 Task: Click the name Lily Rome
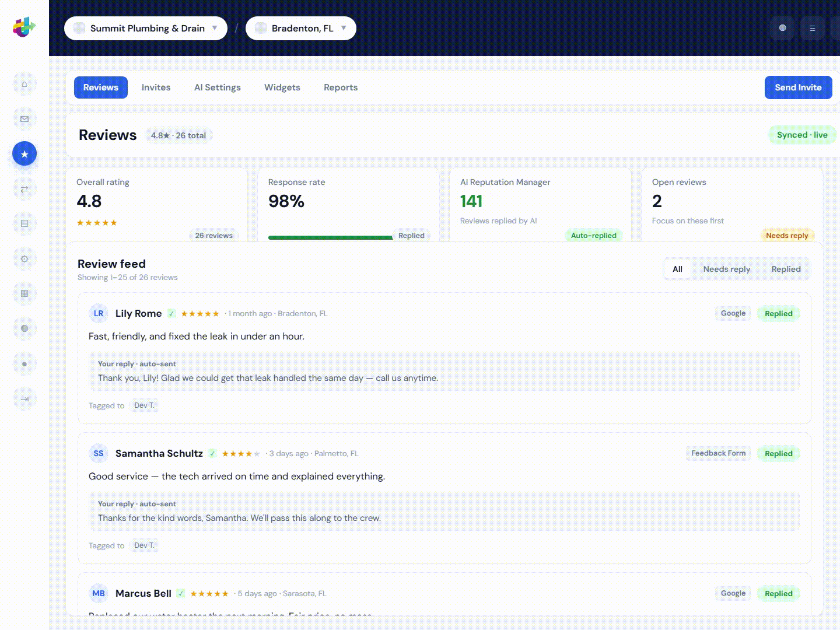click(x=138, y=313)
